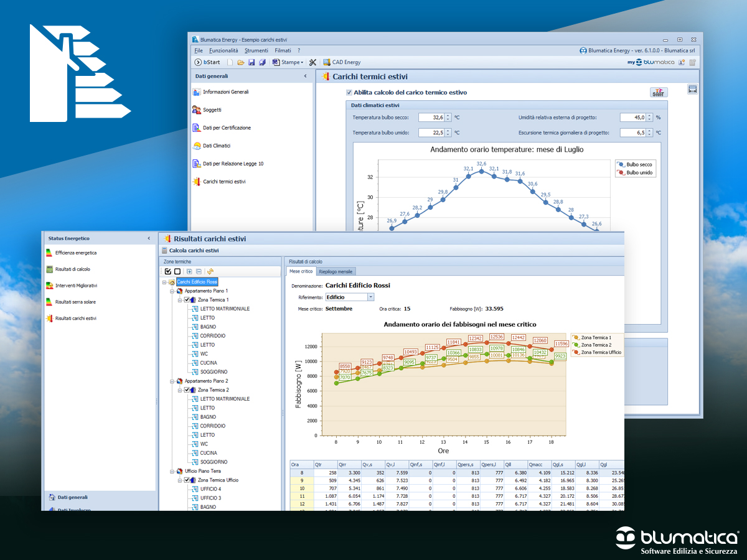This screenshot has height=560, width=747.
Task: Click the refresh icon in Zone termiche toolbar
Action: point(210,271)
